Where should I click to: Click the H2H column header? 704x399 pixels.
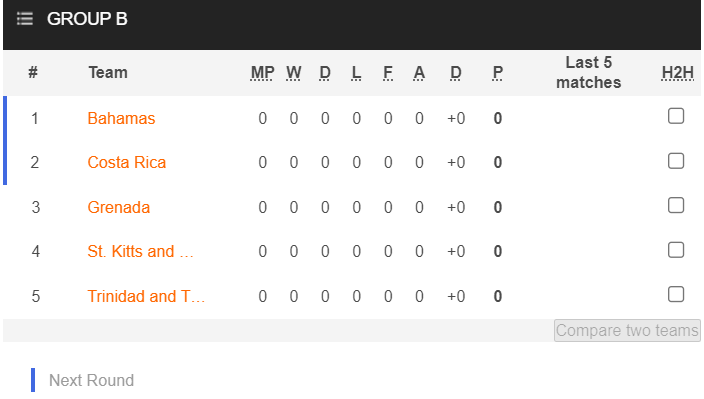678,73
